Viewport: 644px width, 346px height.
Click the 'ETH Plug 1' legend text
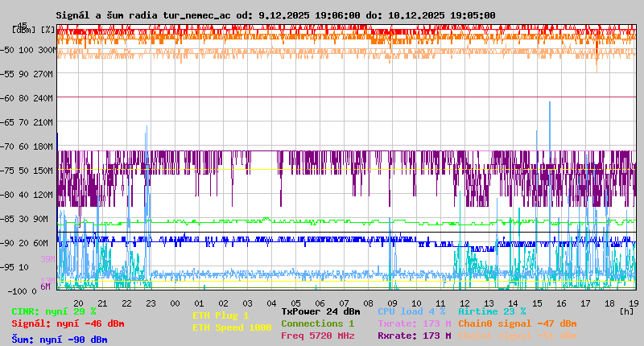click(221, 315)
